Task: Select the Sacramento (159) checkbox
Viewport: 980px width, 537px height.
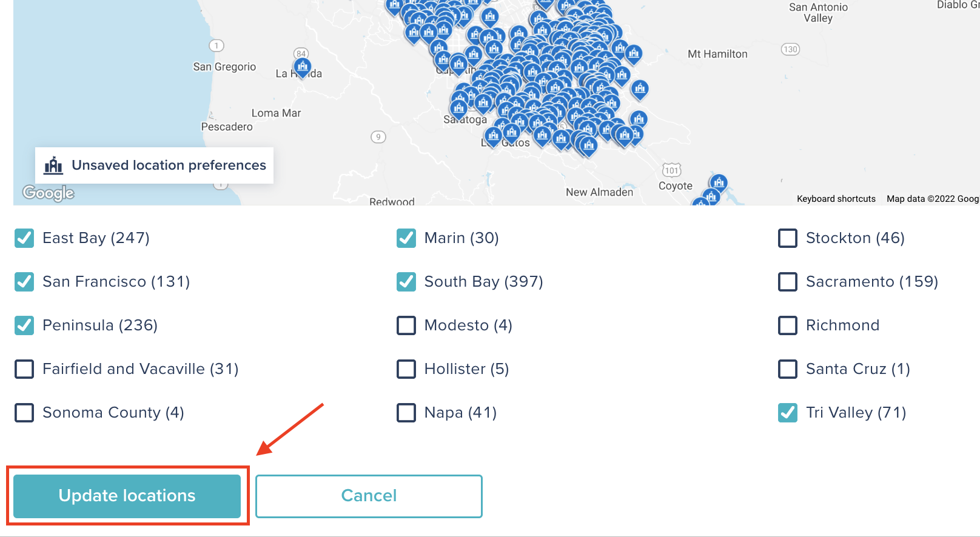Action: click(x=788, y=282)
